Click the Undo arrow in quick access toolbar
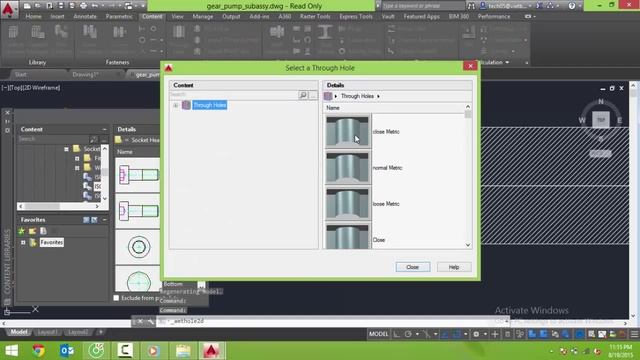 coord(95,6)
